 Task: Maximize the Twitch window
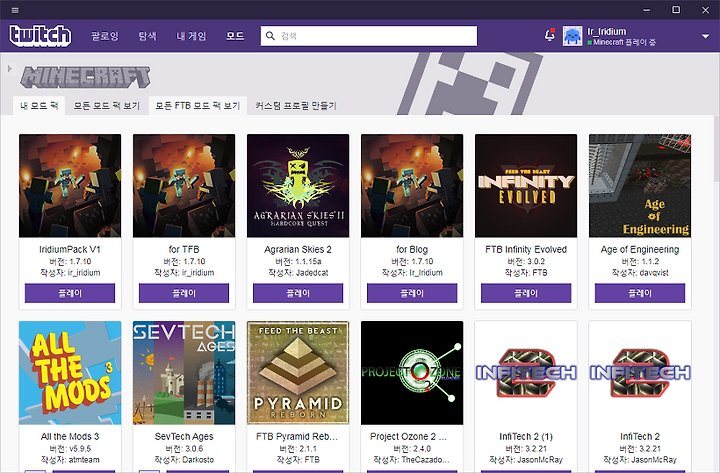click(x=676, y=10)
